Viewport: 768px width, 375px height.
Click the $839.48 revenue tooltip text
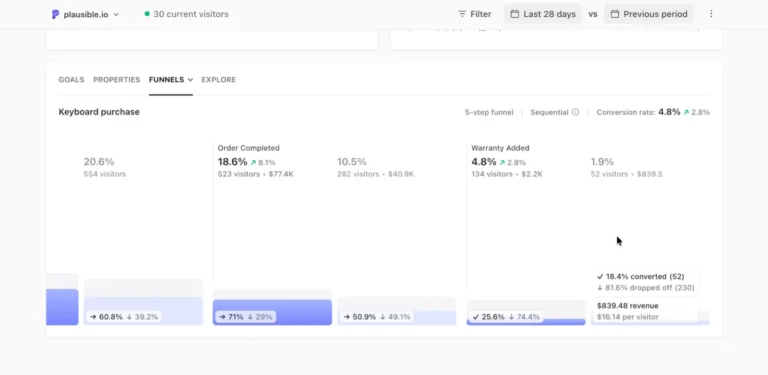tap(627, 305)
